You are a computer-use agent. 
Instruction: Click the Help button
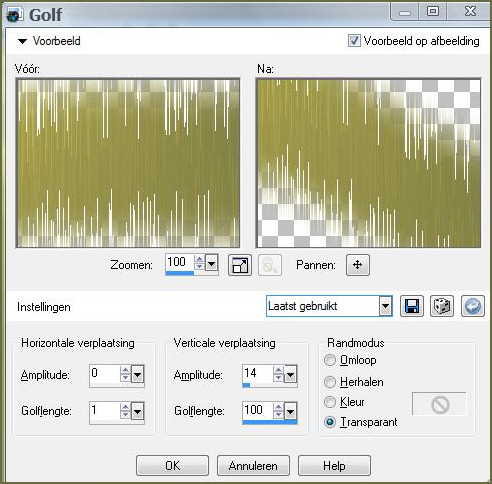pos(334,465)
